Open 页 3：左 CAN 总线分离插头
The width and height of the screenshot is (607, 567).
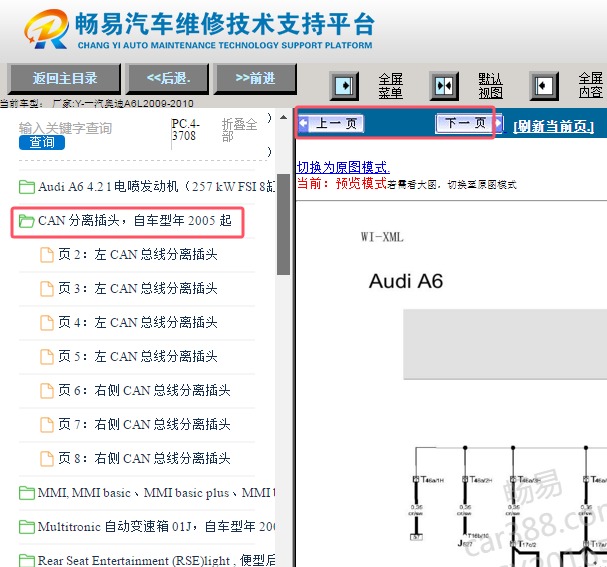click(x=138, y=289)
